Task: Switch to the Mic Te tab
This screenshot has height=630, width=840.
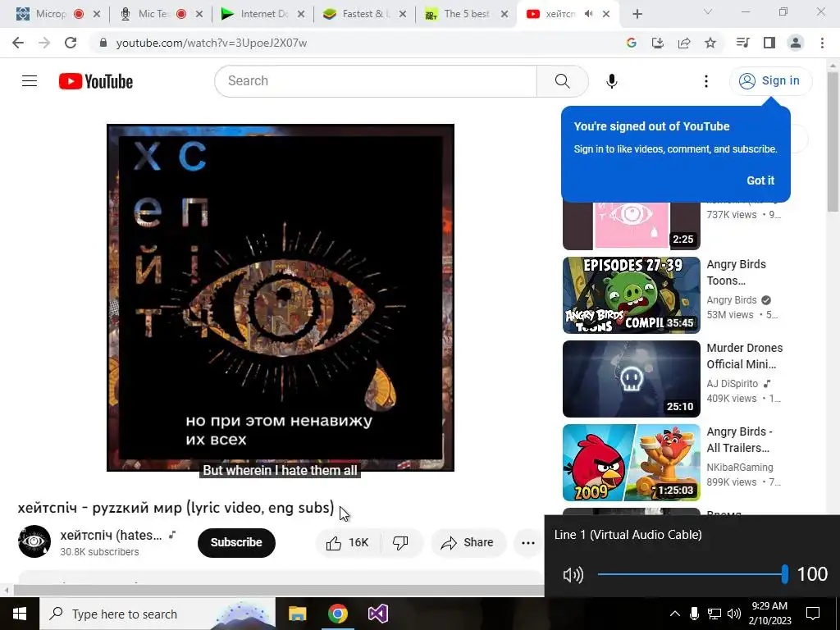Action: [153, 14]
